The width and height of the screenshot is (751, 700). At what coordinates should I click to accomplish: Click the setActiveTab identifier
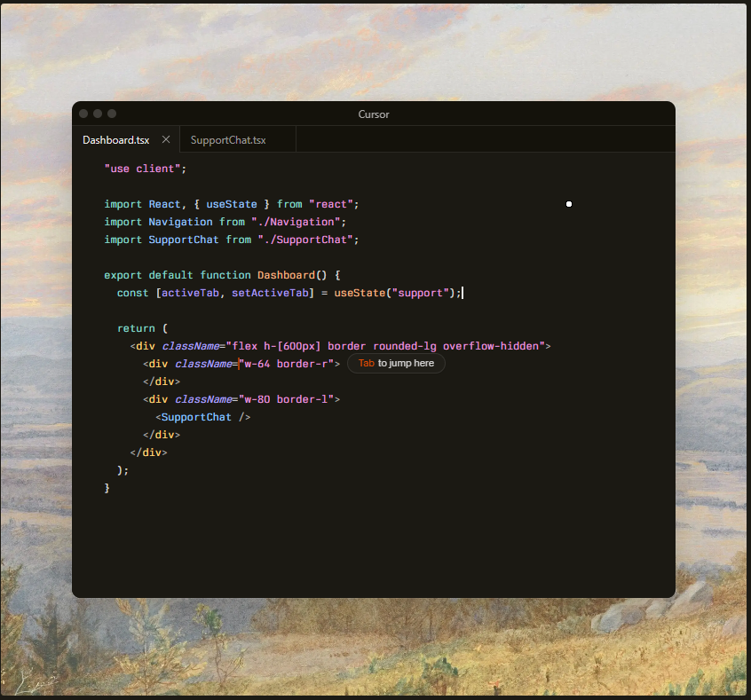point(270,293)
